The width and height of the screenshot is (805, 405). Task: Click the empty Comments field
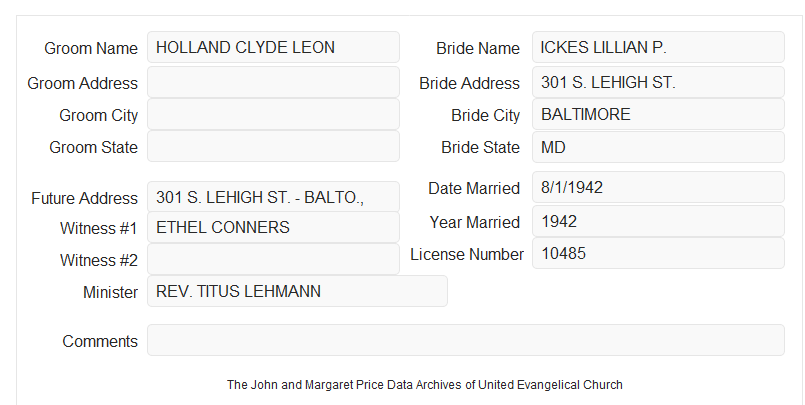pyautogui.click(x=466, y=340)
